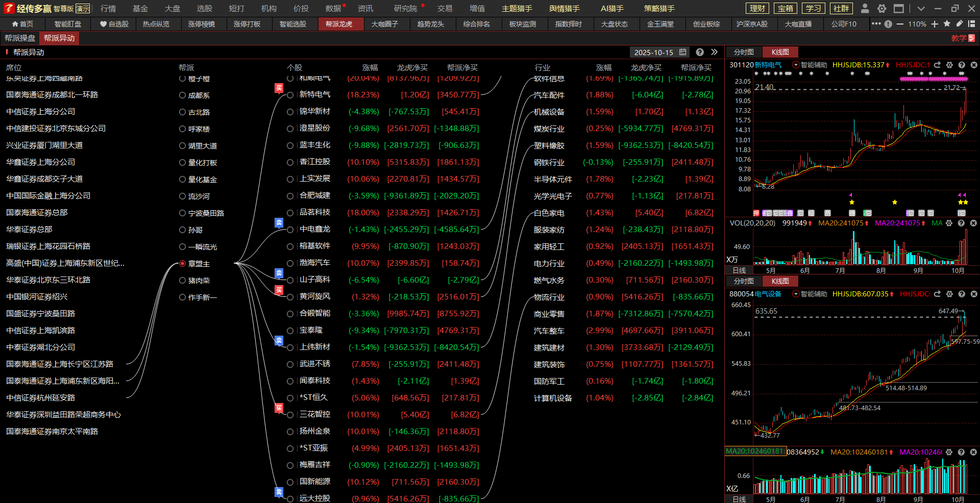The width and height of the screenshot is (980, 503).
Task: Select the 猪肉荣 radio button
Action: point(182,280)
